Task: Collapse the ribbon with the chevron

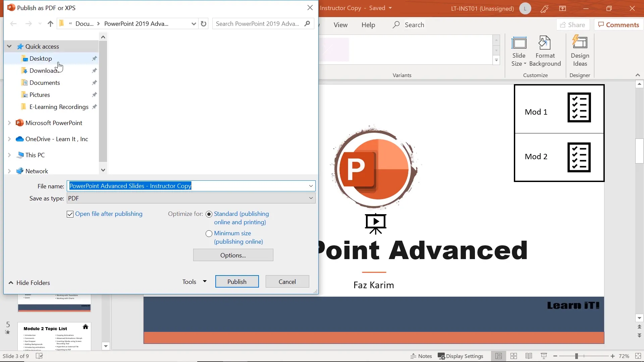Action: pos(638,75)
